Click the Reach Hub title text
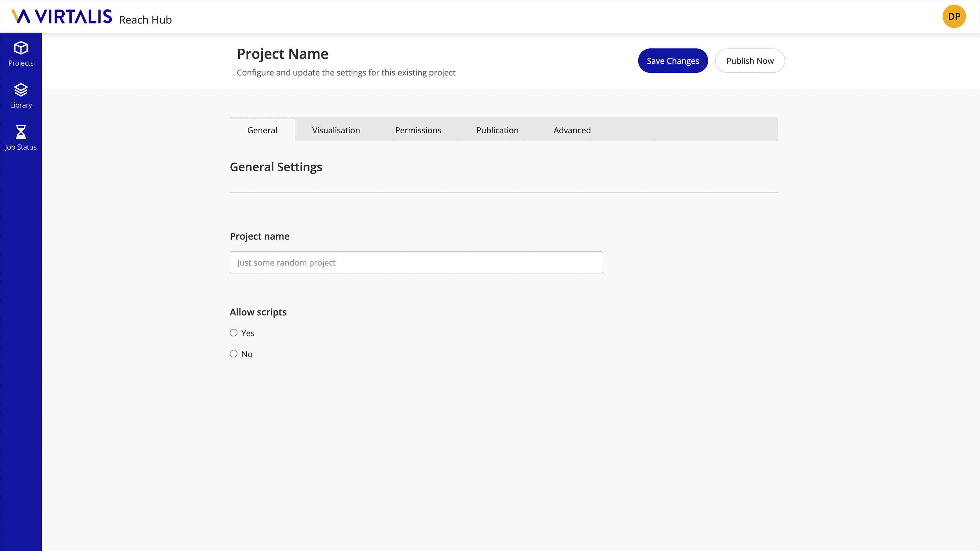980x551 pixels. pyautogui.click(x=145, y=20)
